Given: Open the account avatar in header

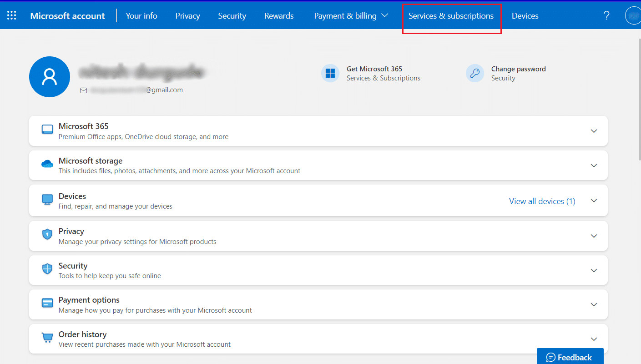Looking at the screenshot, I should [633, 15].
